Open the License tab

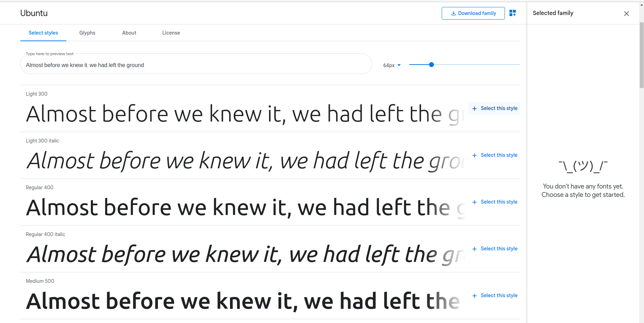pyautogui.click(x=171, y=32)
